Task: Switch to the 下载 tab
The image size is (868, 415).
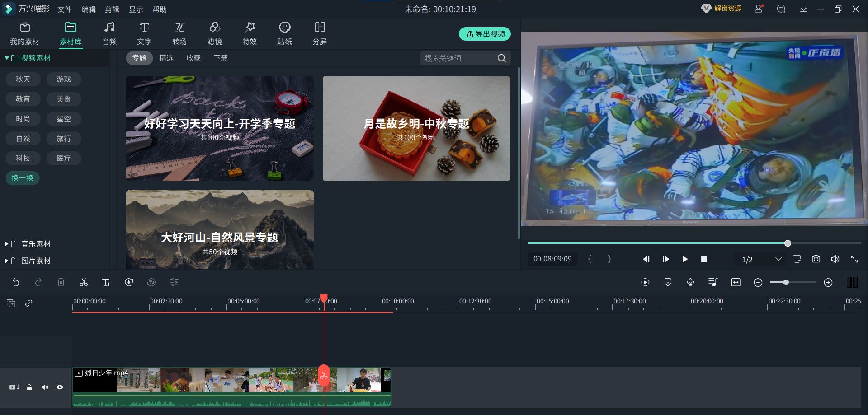Action: coord(221,58)
